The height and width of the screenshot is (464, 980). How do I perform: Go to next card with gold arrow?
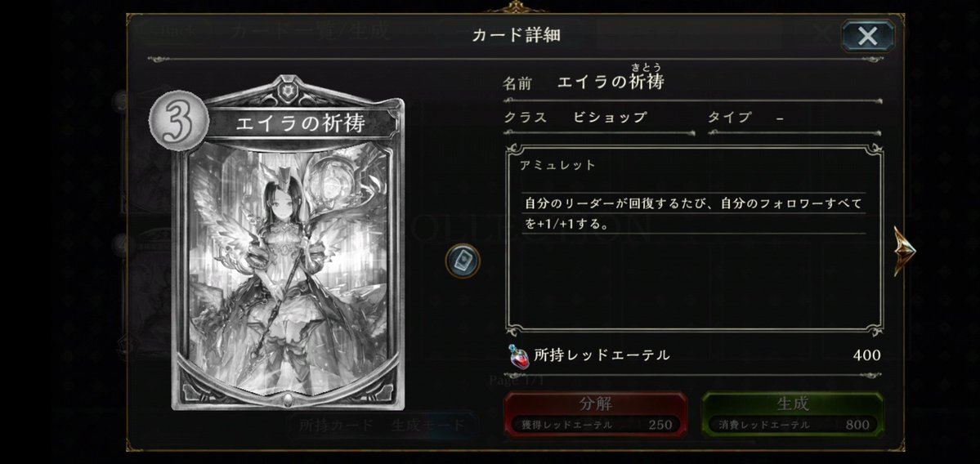903,251
